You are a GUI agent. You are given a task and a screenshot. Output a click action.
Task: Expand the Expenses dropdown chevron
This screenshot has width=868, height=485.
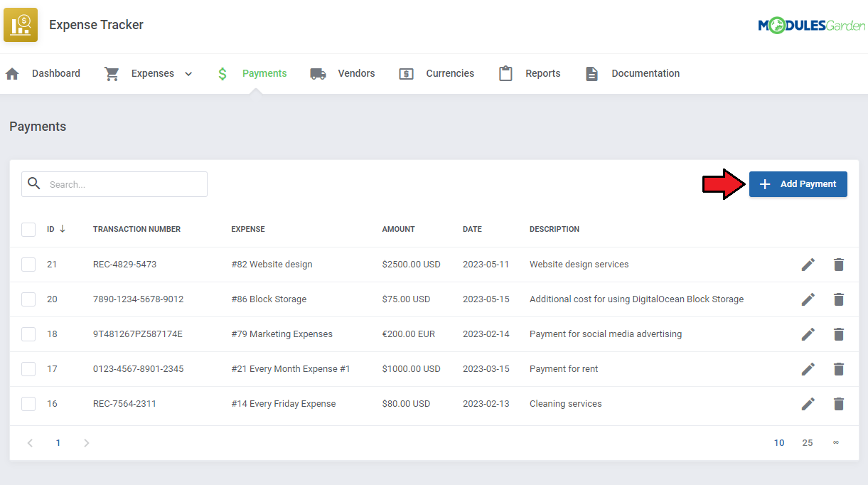click(188, 74)
